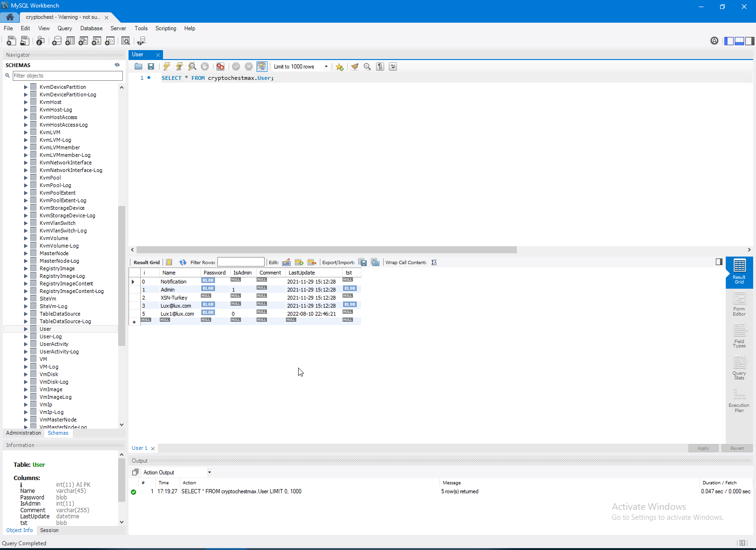Viewport: 756px width, 550px height.
Task: Save current statement as a favorite snippet
Action: point(340,67)
